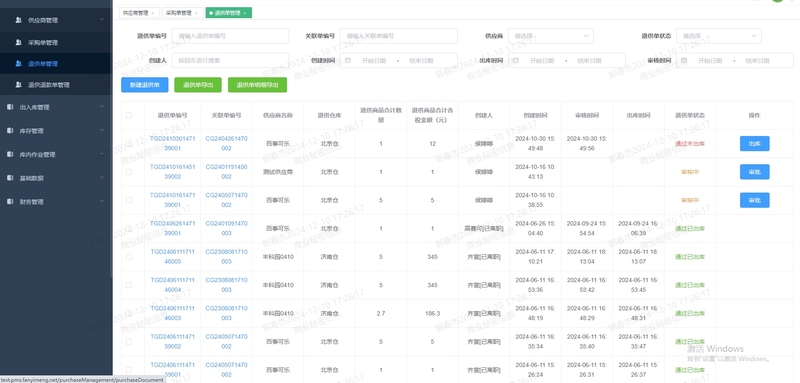Click the 退供单导出 button

coord(198,85)
